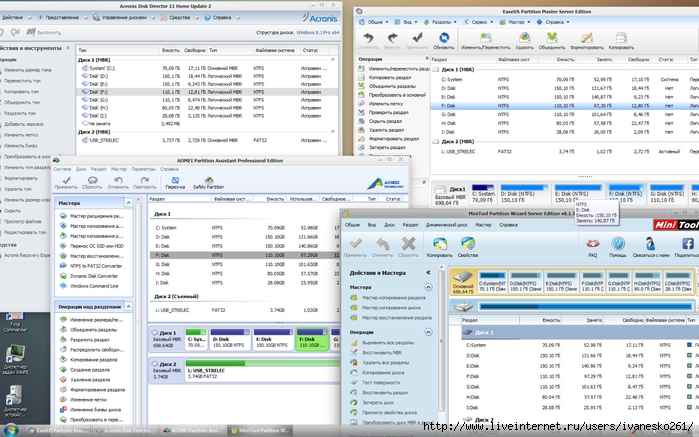
Task: Click Acronis Форматировать action link
Action: click(21, 178)
